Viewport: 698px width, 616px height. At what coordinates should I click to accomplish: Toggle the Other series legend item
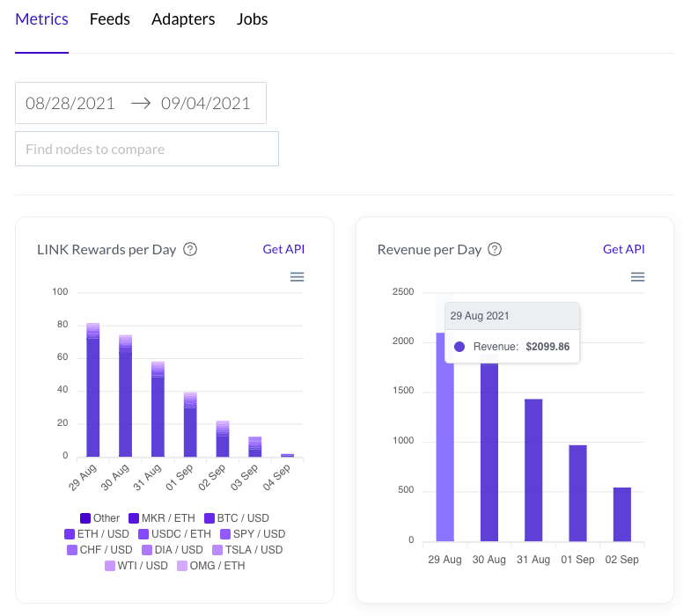(x=99, y=518)
